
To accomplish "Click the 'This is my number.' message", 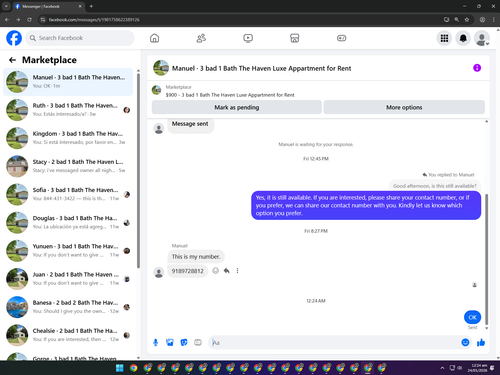I will coord(196,257).
